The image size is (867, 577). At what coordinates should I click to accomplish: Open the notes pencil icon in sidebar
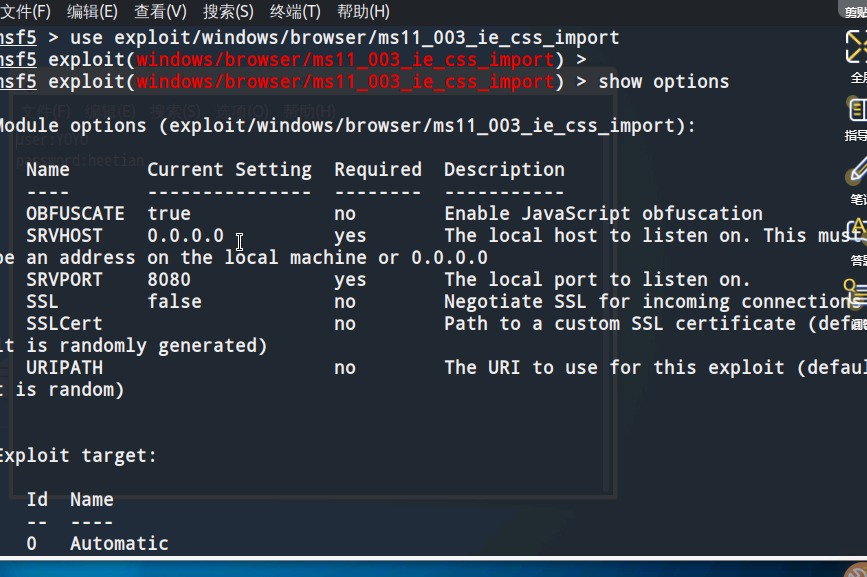pyautogui.click(x=856, y=171)
